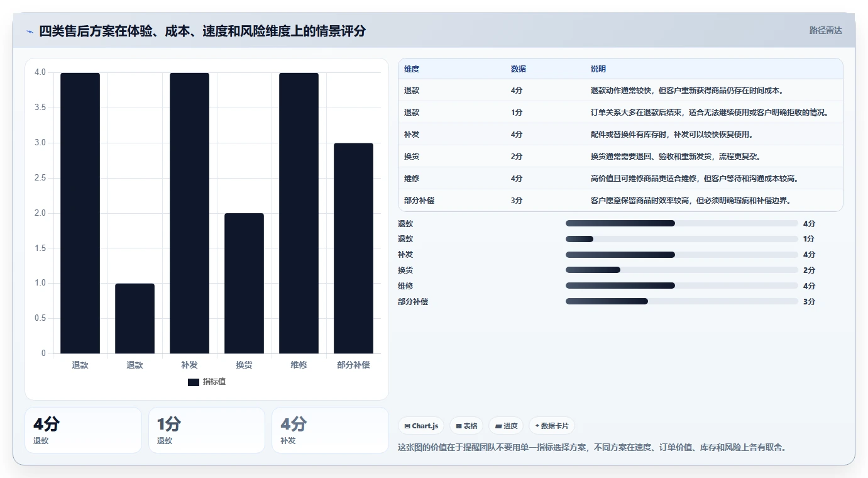868x478 pixels.
Task: Click the 1.5 tick on the y-axis
Action: pos(40,248)
